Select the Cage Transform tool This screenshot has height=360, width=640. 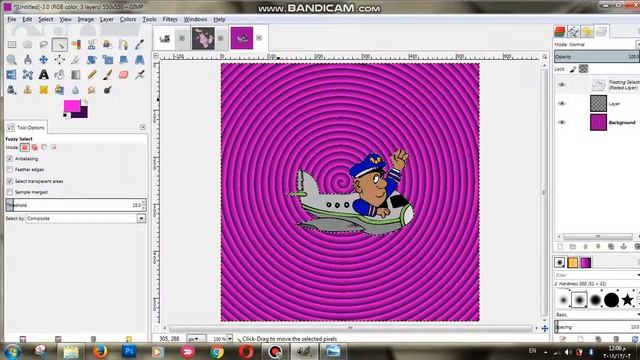click(x=27, y=75)
